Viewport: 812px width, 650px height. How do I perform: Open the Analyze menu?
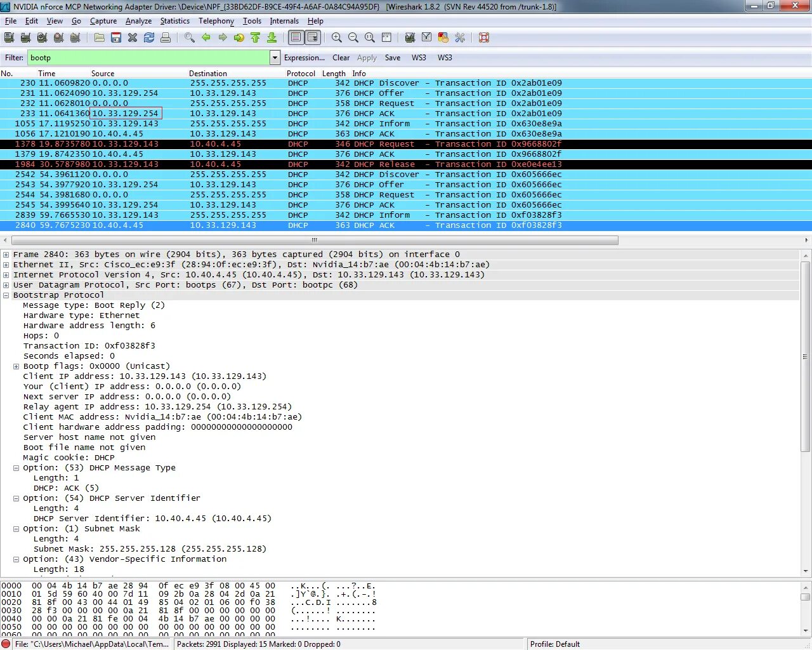(x=138, y=21)
